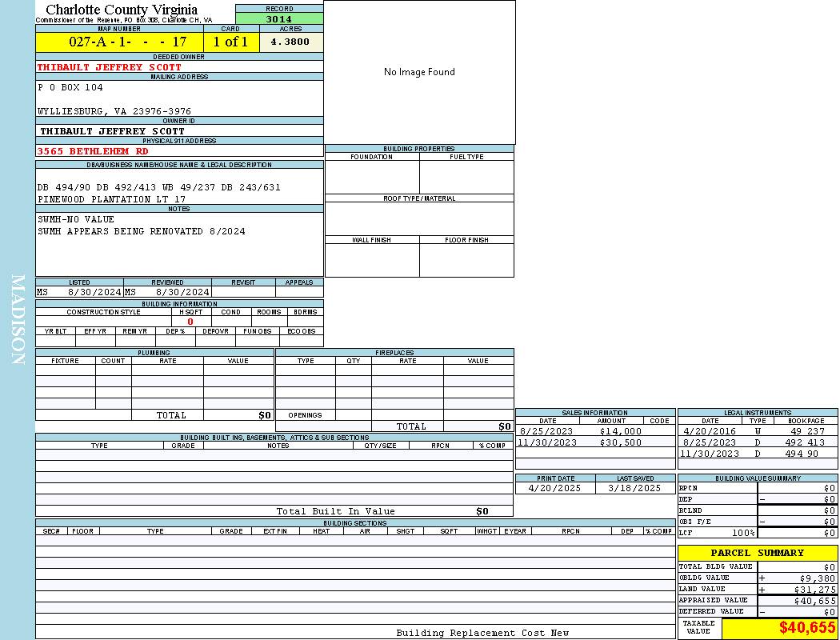Click the yellow Parcel Summary header
The height and width of the screenshot is (640, 840).
click(x=757, y=553)
